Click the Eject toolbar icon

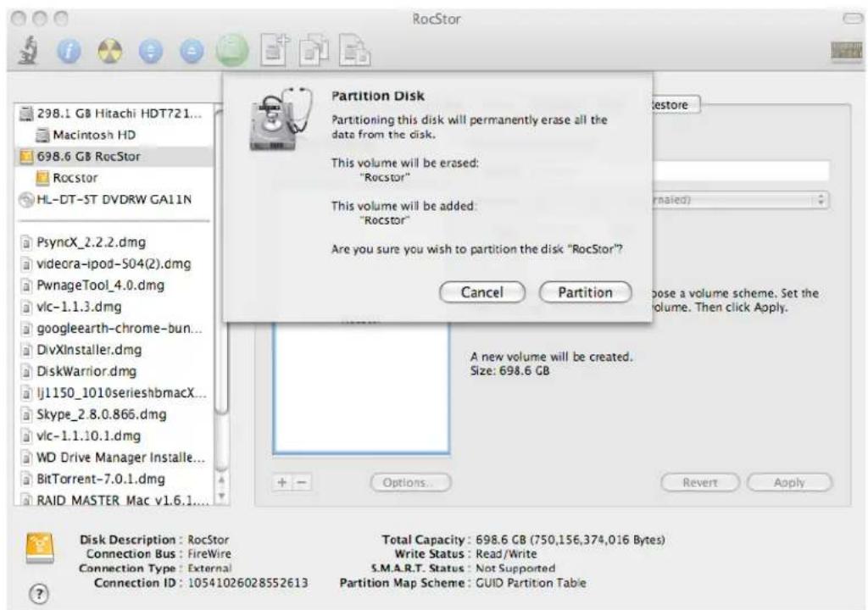[192, 52]
